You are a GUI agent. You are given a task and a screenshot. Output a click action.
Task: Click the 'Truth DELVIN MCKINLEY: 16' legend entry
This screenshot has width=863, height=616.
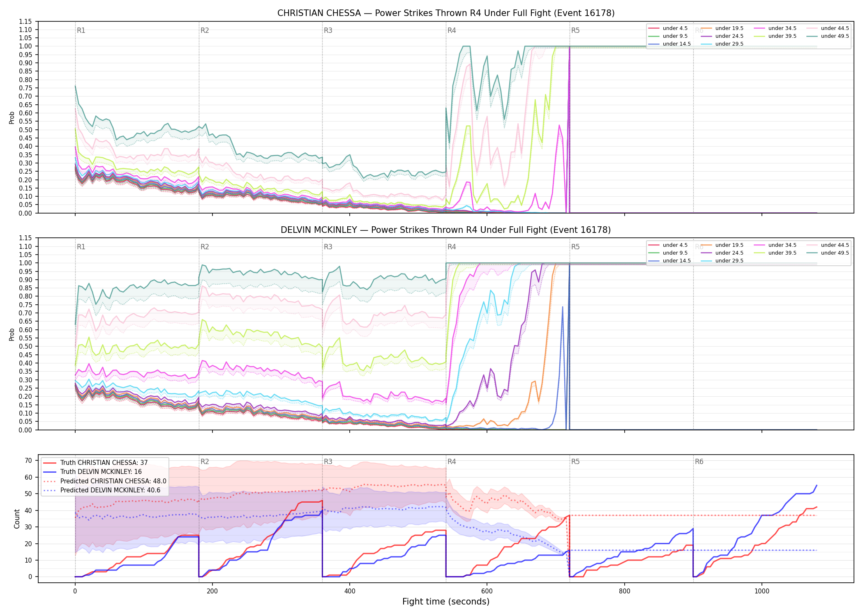click(92, 472)
